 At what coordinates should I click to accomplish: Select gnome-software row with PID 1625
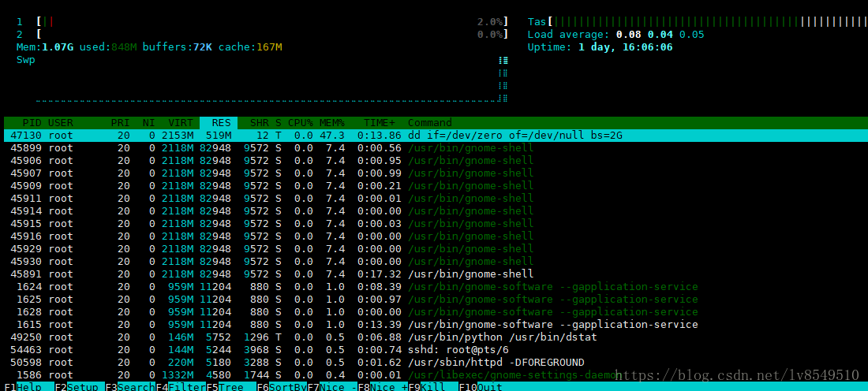coord(436,300)
